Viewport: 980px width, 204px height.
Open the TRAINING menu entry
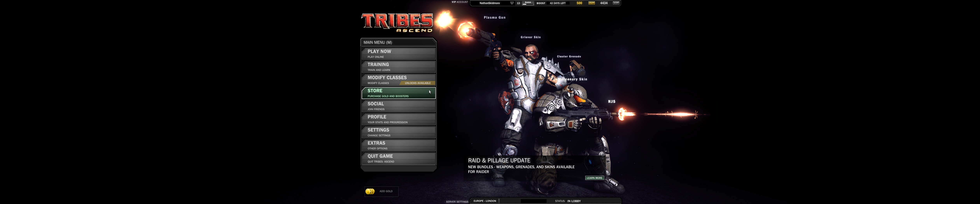tap(398, 67)
